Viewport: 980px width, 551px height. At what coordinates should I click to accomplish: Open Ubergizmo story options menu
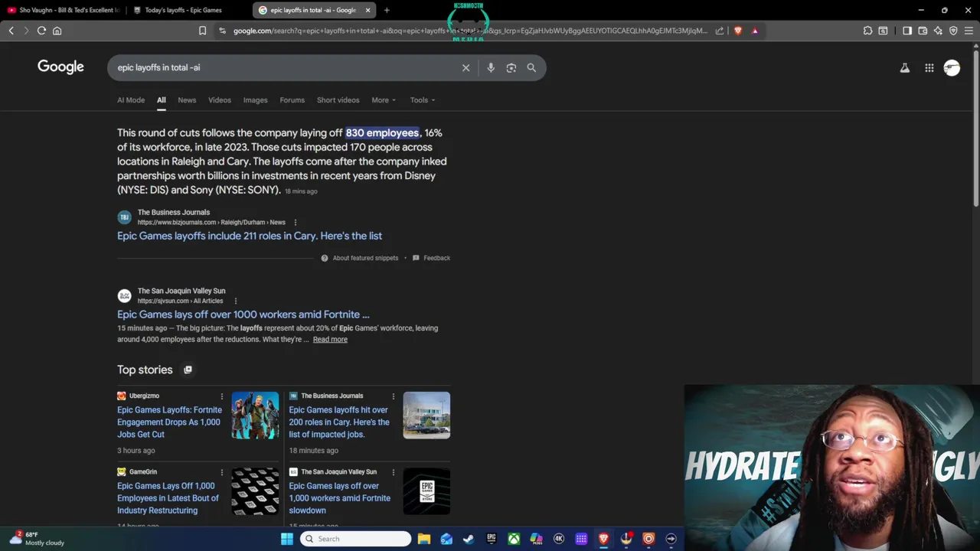click(222, 396)
